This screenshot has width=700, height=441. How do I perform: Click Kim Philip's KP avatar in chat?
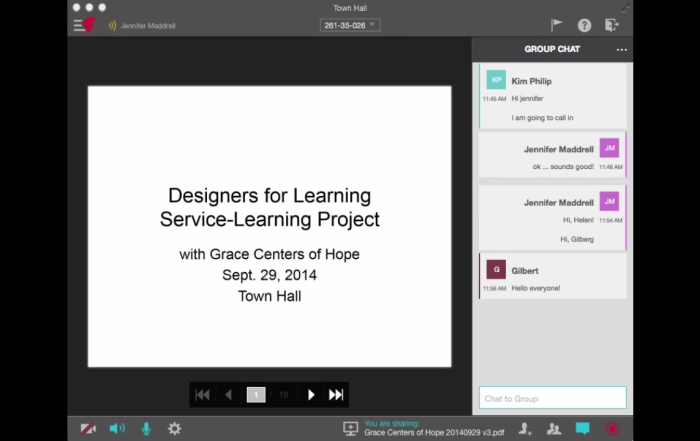click(x=496, y=80)
